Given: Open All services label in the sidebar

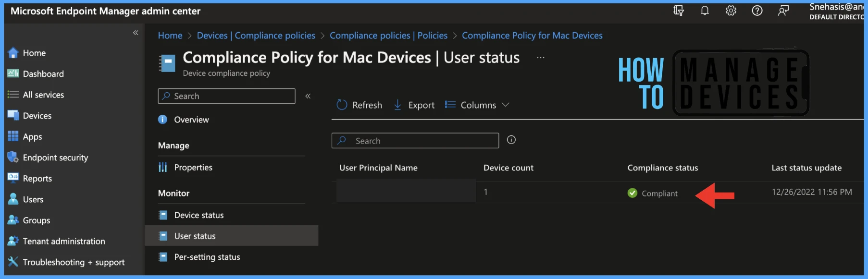Looking at the screenshot, I should pos(43,95).
